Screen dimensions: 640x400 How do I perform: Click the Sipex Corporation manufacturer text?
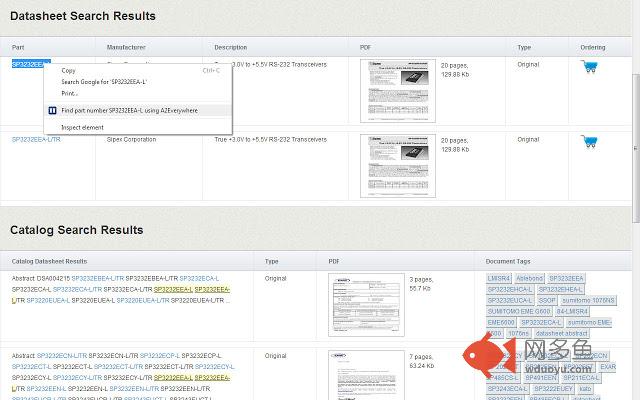[x=131, y=140]
